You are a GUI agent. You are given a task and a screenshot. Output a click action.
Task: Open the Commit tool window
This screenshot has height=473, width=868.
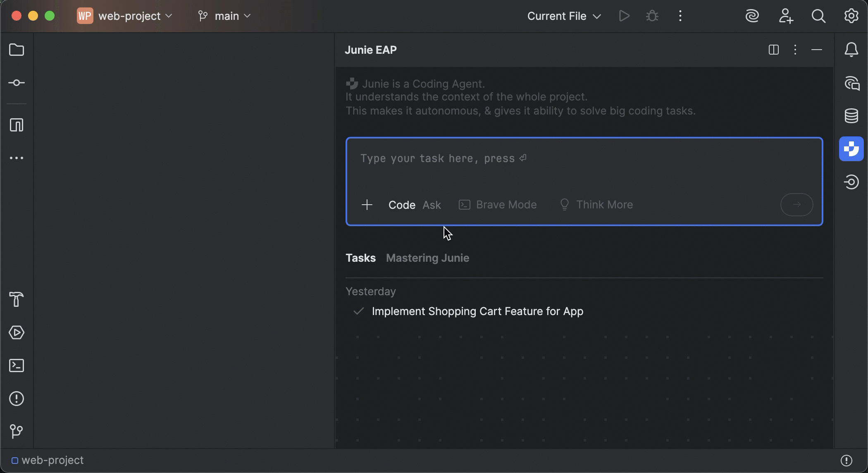pos(17,83)
